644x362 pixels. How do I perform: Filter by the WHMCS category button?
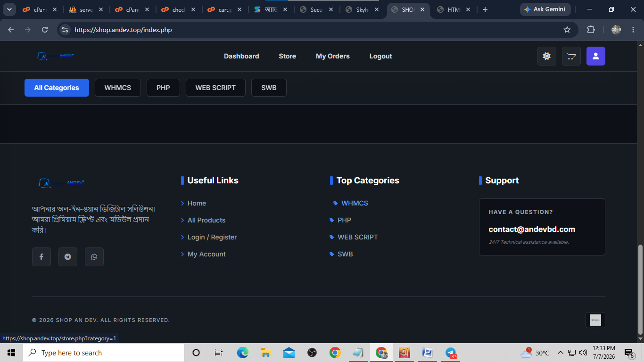(118, 88)
